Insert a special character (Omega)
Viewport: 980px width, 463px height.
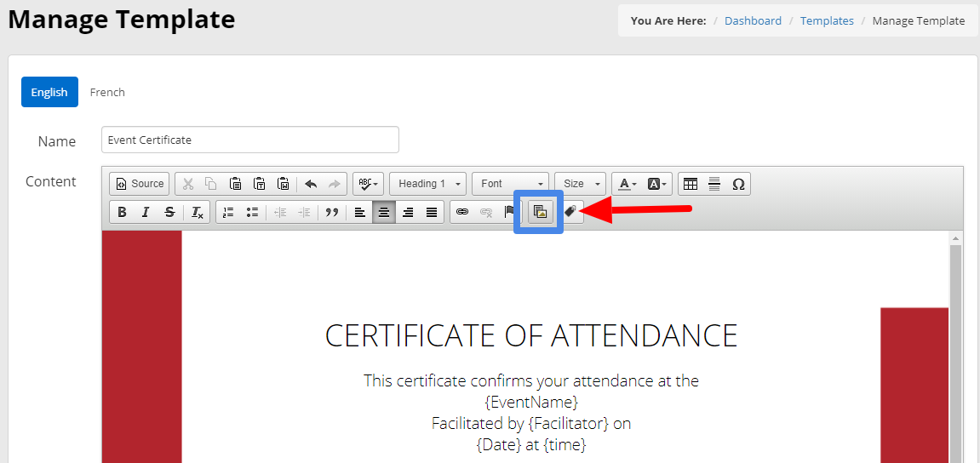738,184
